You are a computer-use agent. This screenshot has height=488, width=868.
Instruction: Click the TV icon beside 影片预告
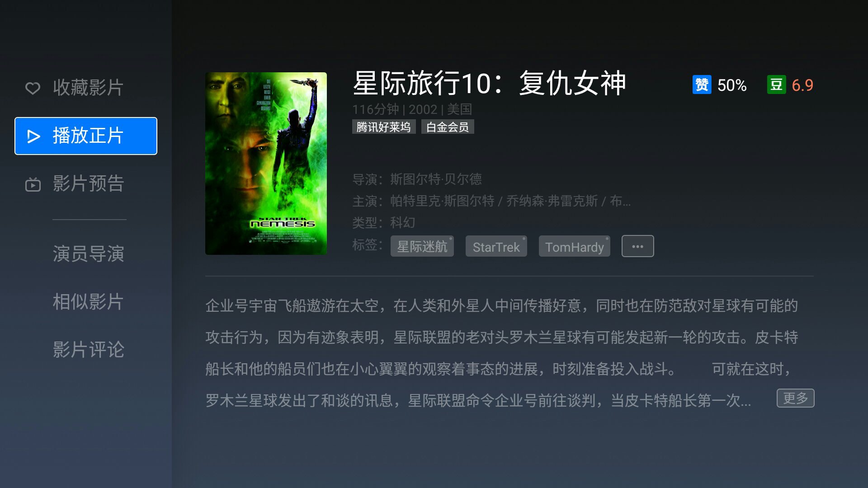click(33, 184)
